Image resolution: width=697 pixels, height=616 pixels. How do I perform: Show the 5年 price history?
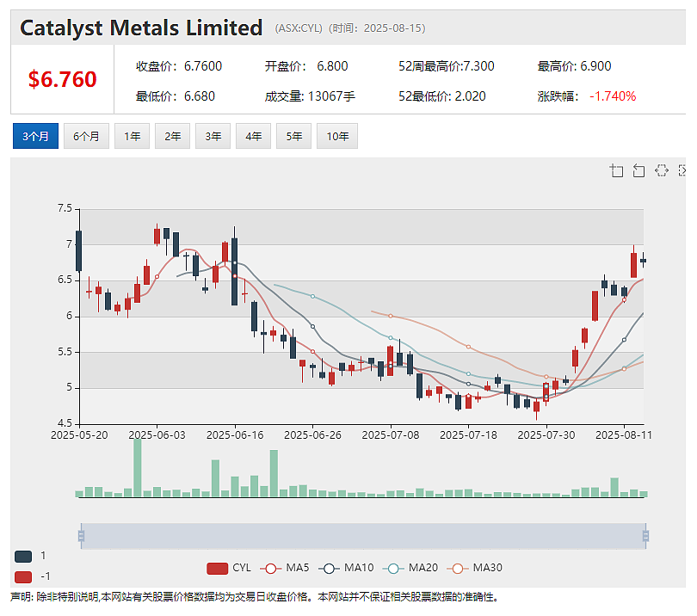293,136
